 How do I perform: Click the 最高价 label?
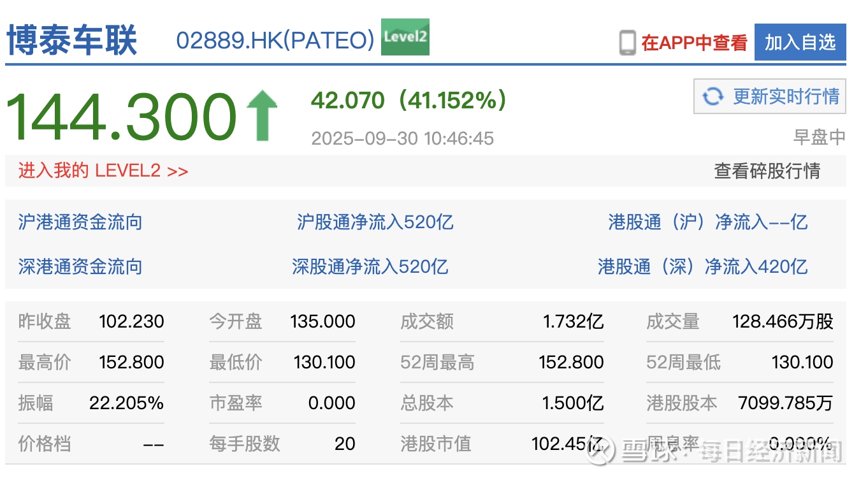[45, 362]
